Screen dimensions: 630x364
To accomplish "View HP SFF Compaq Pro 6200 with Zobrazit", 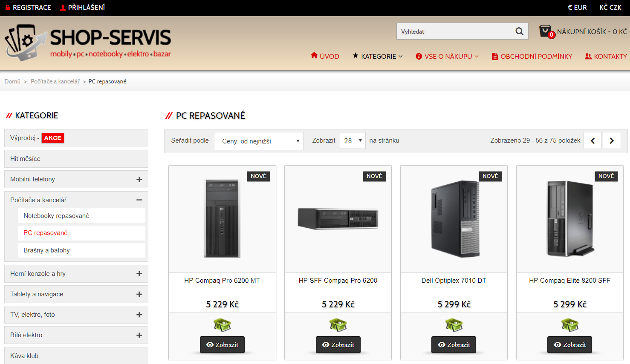I will click(338, 344).
